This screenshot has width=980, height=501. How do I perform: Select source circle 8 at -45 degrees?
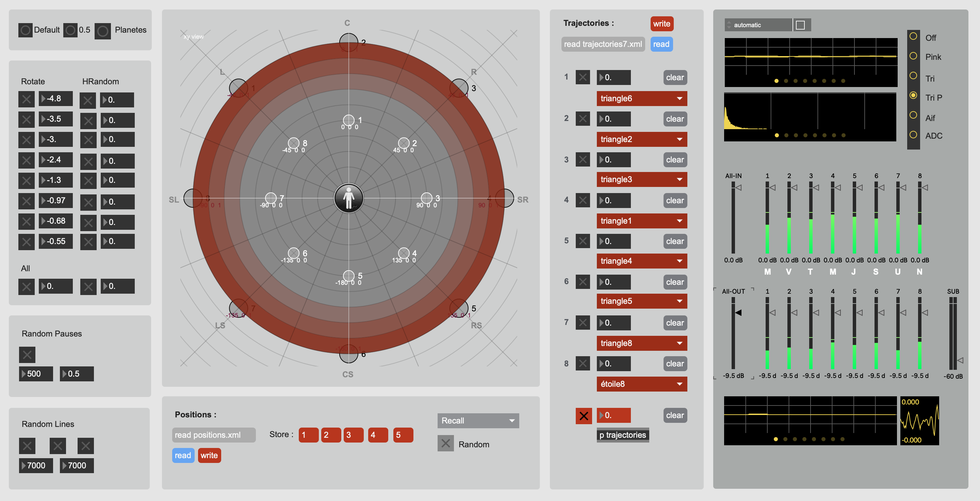point(293,143)
